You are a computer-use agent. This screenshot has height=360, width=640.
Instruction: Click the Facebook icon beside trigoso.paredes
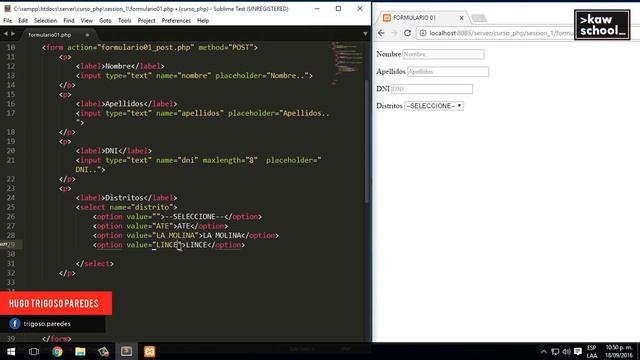pos(15,324)
